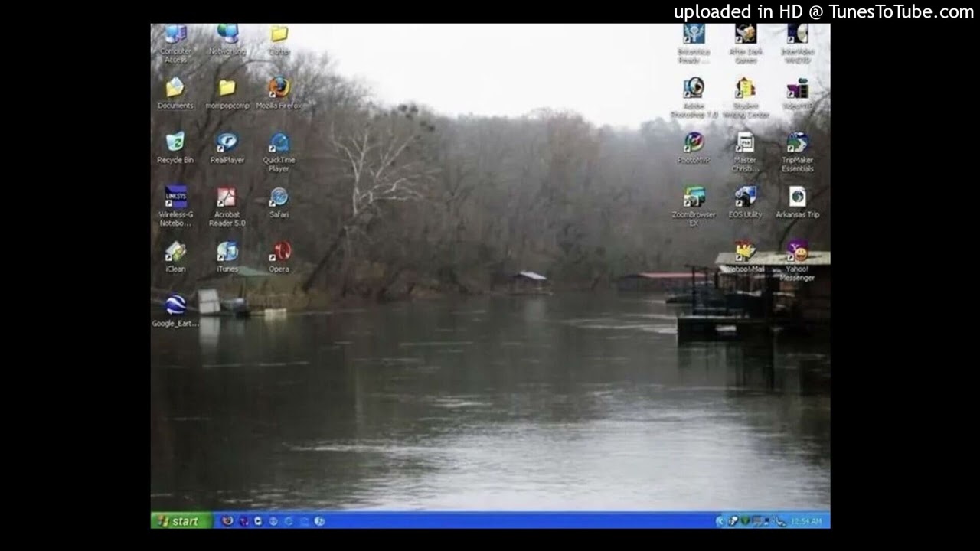
Task: Select the Safari desktop shortcut
Action: pyautogui.click(x=279, y=203)
